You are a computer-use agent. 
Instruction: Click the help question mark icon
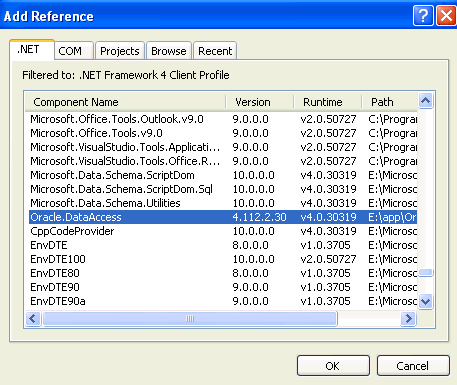pyautogui.click(x=423, y=15)
